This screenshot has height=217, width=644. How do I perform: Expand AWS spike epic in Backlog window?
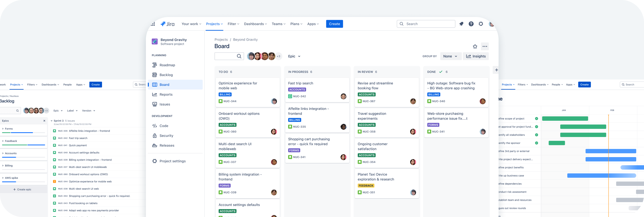point(3,178)
